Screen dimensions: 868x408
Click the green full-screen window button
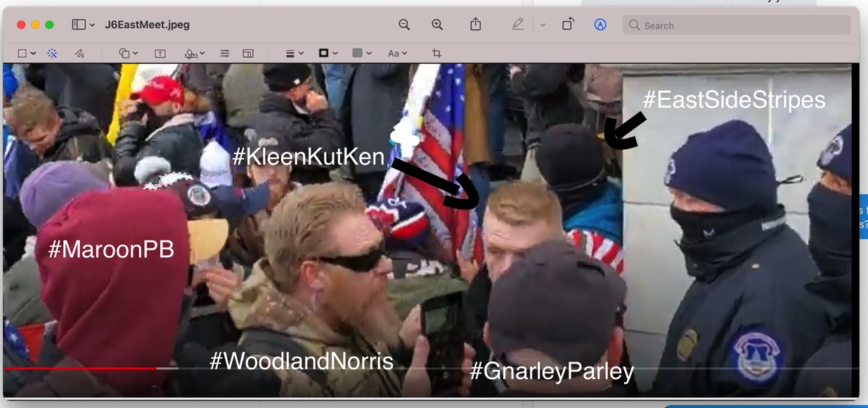[49, 25]
